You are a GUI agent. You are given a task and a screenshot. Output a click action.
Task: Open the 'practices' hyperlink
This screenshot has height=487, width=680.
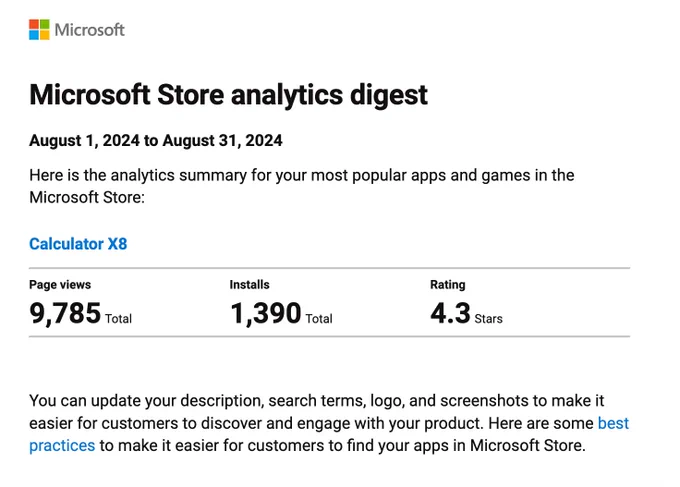tap(62, 445)
